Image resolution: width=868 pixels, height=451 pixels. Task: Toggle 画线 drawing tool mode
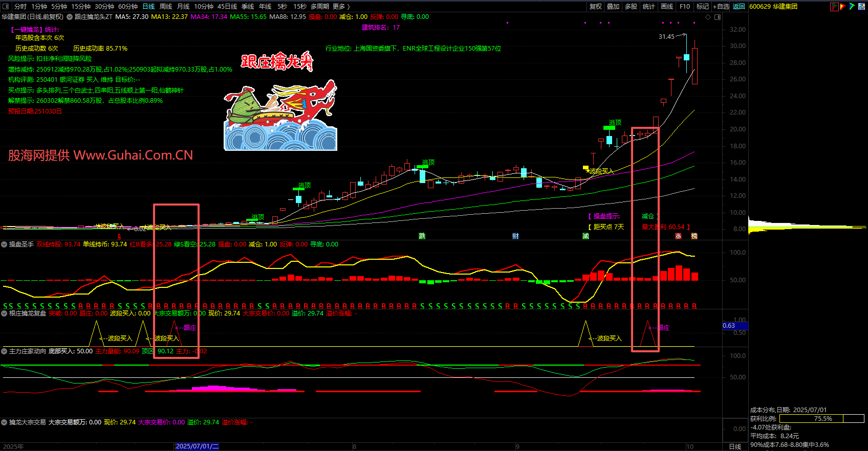667,7
